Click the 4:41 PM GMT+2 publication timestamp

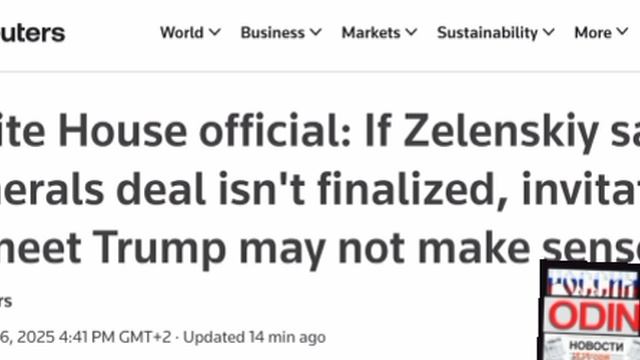(115, 338)
